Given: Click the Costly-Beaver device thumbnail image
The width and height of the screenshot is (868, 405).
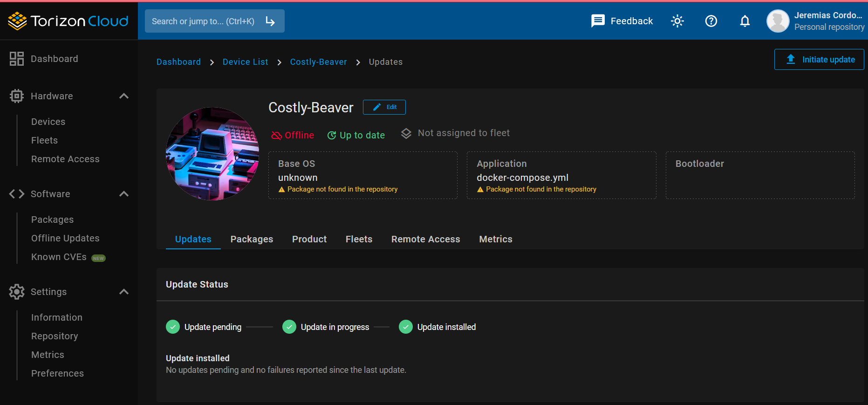Looking at the screenshot, I should [x=212, y=154].
